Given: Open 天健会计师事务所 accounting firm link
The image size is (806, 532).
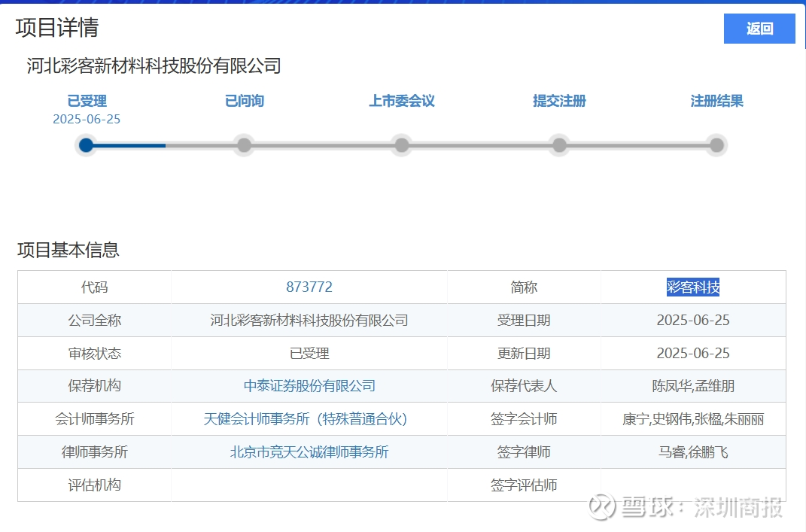Looking at the screenshot, I should [306, 419].
